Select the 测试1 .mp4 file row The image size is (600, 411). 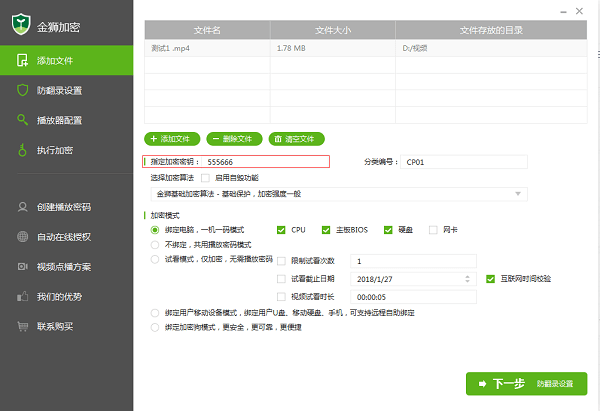pyautogui.click(x=366, y=48)
